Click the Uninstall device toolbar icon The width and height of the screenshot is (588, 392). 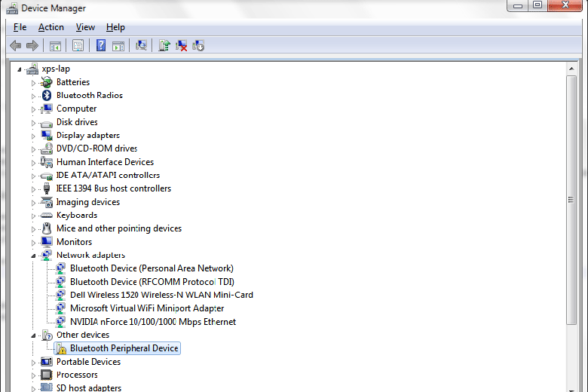[182, 46]
